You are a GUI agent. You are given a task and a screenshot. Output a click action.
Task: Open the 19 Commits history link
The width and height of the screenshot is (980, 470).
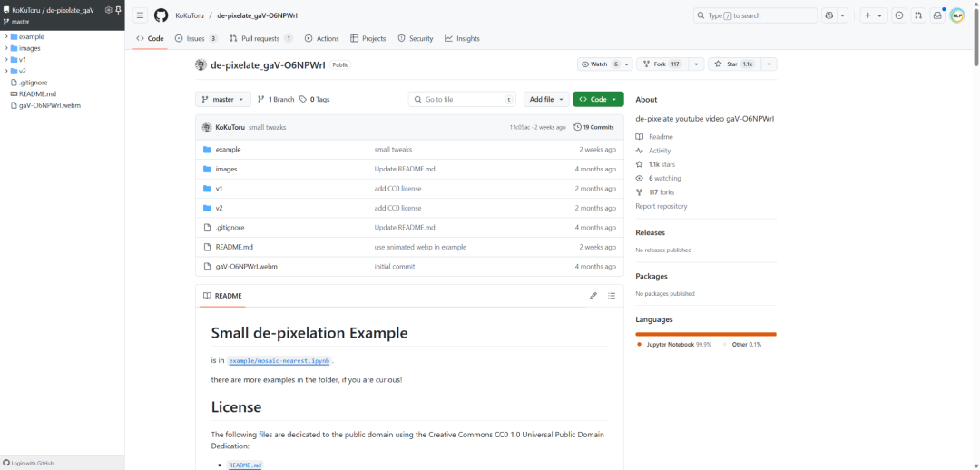593,127
